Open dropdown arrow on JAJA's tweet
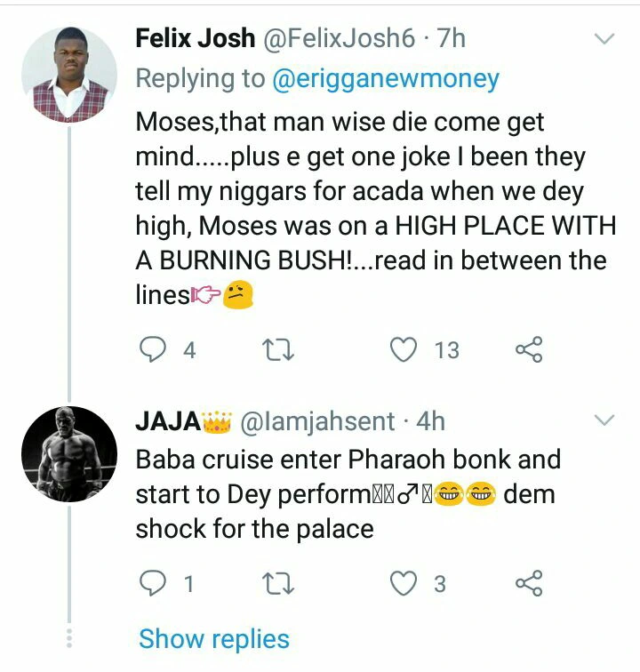640x672 pixels. pos(604,420)
